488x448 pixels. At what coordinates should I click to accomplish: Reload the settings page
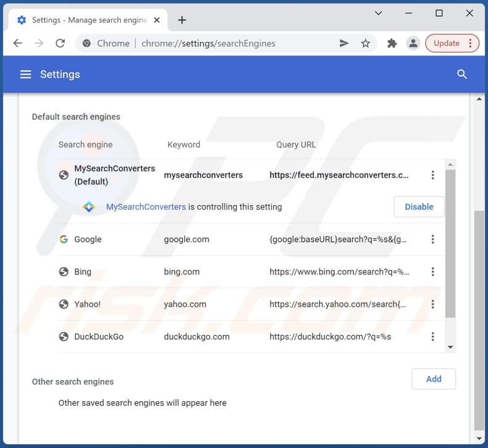pos(60,43)
